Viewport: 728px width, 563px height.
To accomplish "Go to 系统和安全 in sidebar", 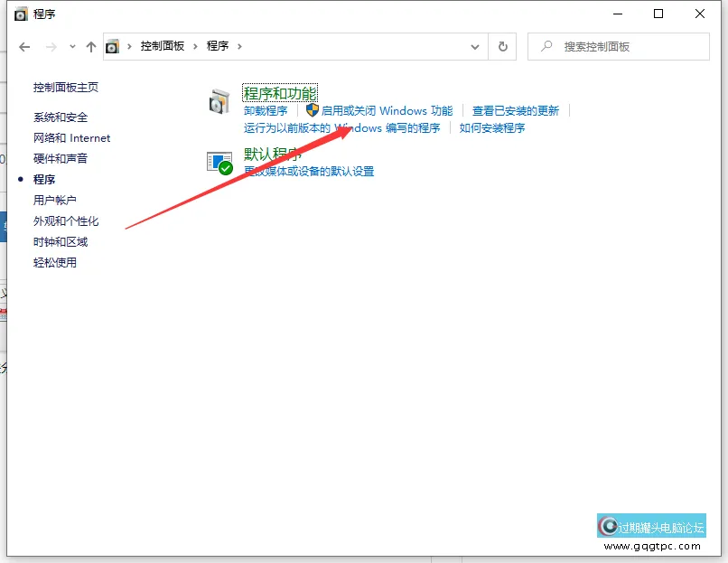I will pyautogui.click(x=61, y=117).
